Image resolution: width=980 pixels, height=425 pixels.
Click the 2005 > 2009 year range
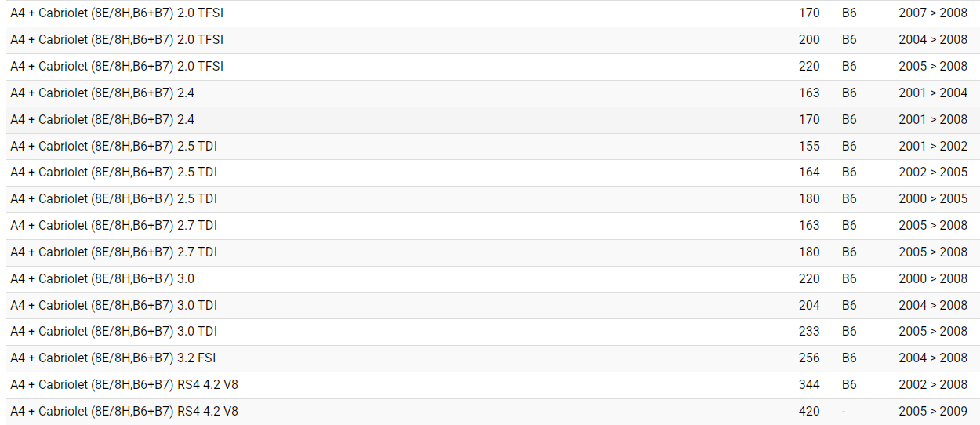[x=933, y=412]
